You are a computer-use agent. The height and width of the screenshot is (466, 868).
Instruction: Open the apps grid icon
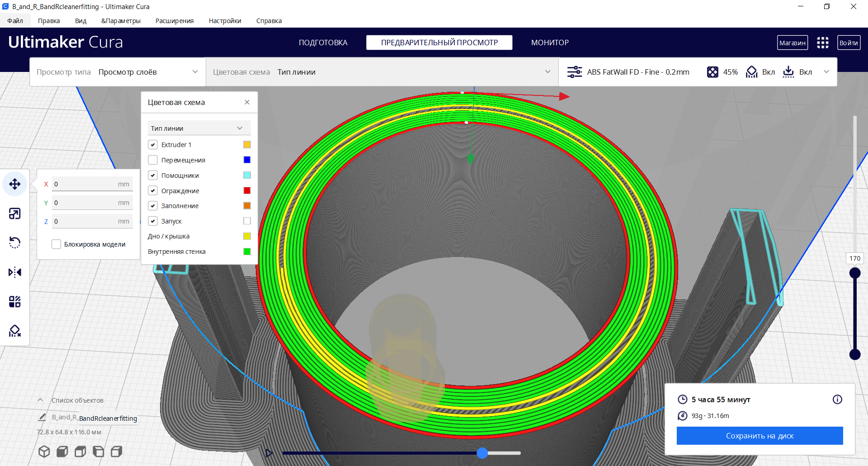point(823,43)
